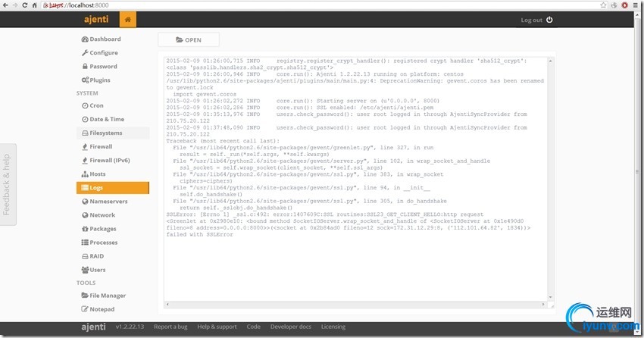
Task: Click the ajenti logo in header
Action: (x=96, y=19)
